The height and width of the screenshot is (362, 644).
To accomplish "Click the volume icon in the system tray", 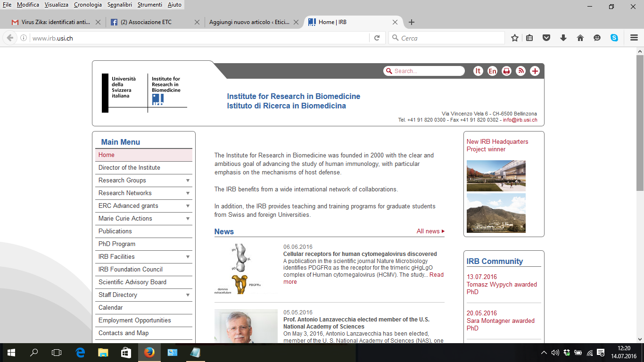I will 555,353.
